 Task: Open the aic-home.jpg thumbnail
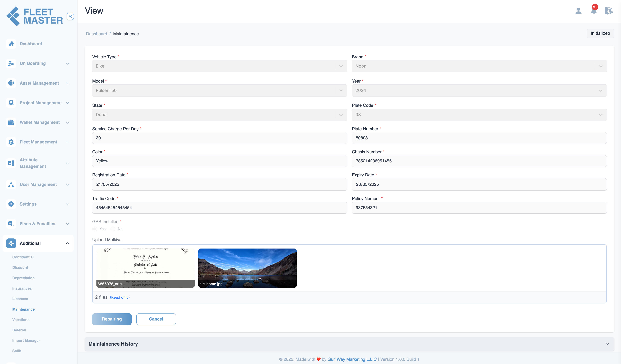pos(247,268)
